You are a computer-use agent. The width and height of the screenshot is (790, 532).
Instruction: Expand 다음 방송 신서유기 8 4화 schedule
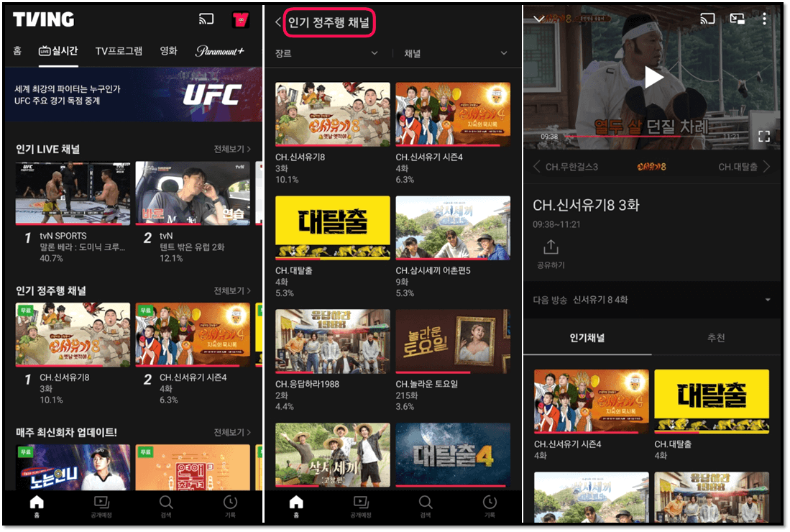[652, 300]
